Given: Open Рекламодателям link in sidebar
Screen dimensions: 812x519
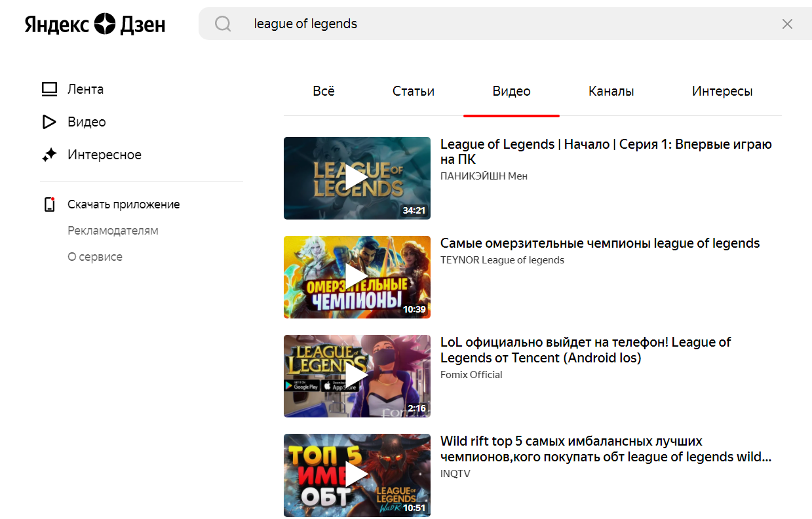Looking at the screenshot, I should [113, 231].
